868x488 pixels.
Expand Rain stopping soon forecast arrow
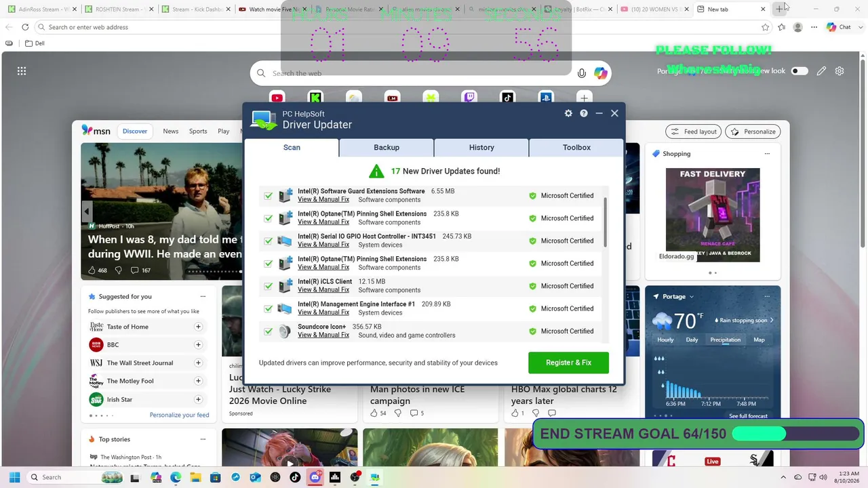click(772, 320)
